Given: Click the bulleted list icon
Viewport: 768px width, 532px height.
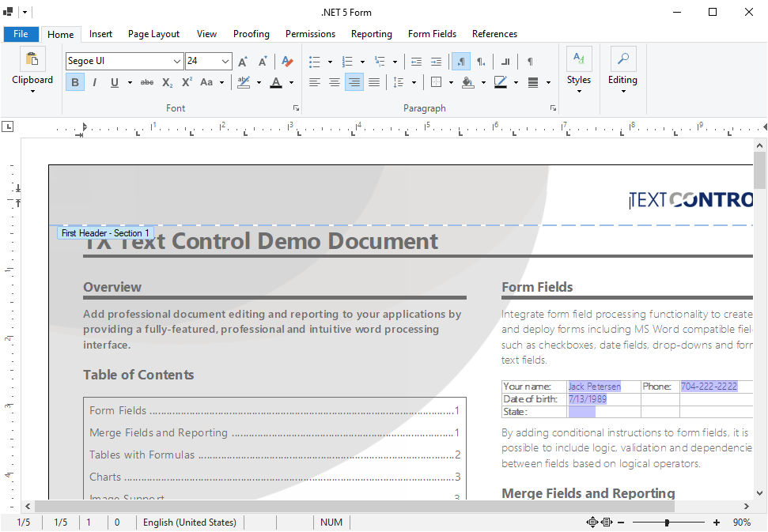Looking at the screenshot, I should pyautogui.click(x=315, y=62).
